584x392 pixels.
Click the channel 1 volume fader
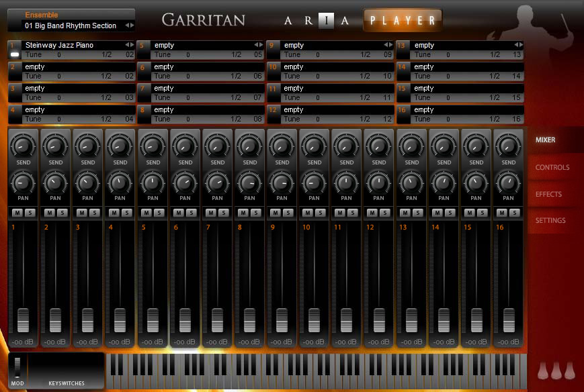click(x=23, y=320)
